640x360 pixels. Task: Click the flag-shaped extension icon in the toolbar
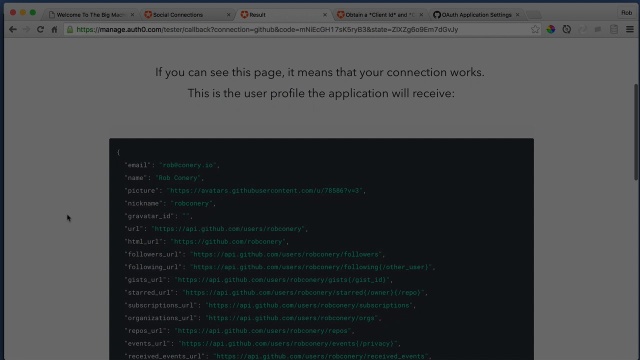click(x=598, y=29)
